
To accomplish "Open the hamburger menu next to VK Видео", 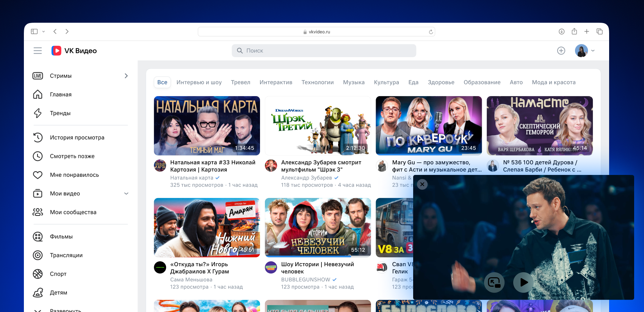I will [38, 51].
